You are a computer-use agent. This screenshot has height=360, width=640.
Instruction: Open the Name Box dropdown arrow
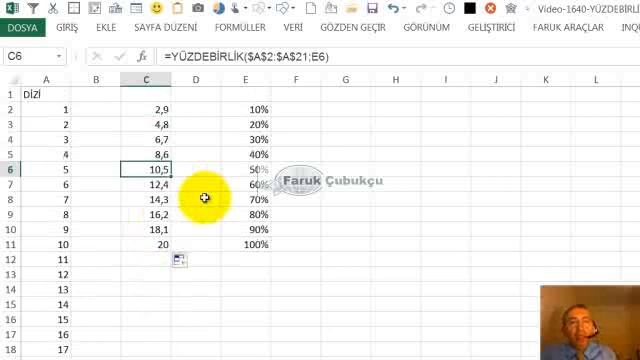[59, 56]
